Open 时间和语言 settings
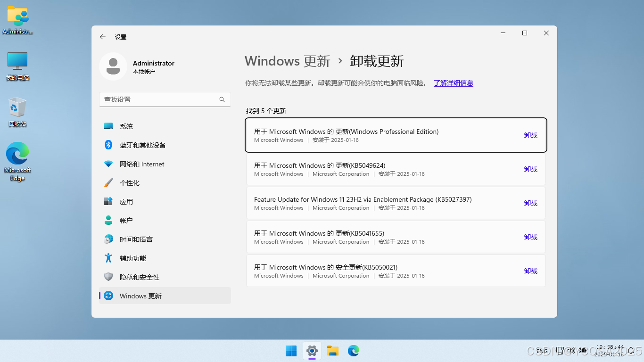Image resolution: width=644 pixels, height=362 pixels. pyautogui.click(x=165, y=239)
